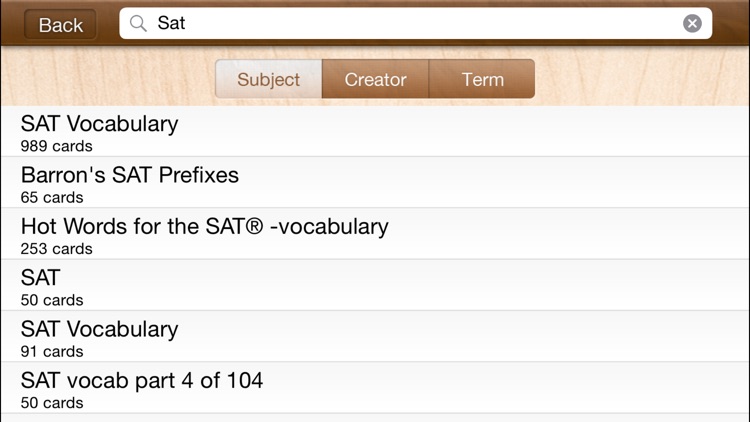
Task: Open Barron's SAT Prefixes deck
Action: (130, 175)
